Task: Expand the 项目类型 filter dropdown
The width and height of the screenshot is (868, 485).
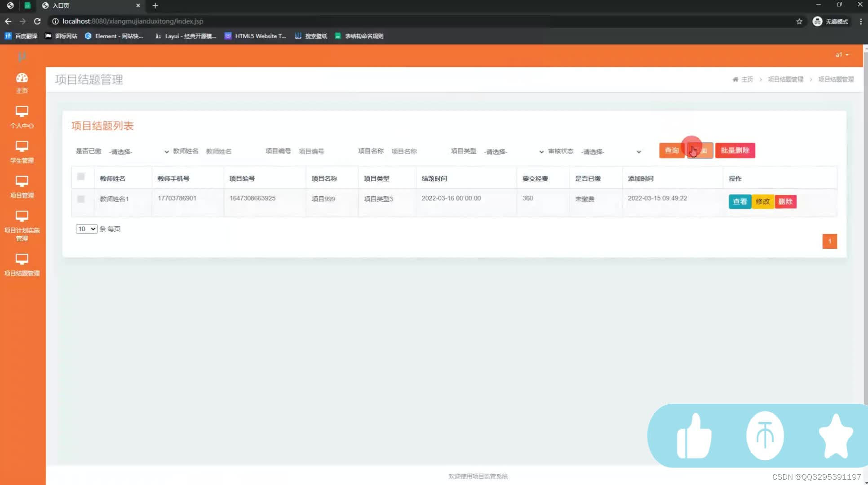Action: tap(514, 152)
